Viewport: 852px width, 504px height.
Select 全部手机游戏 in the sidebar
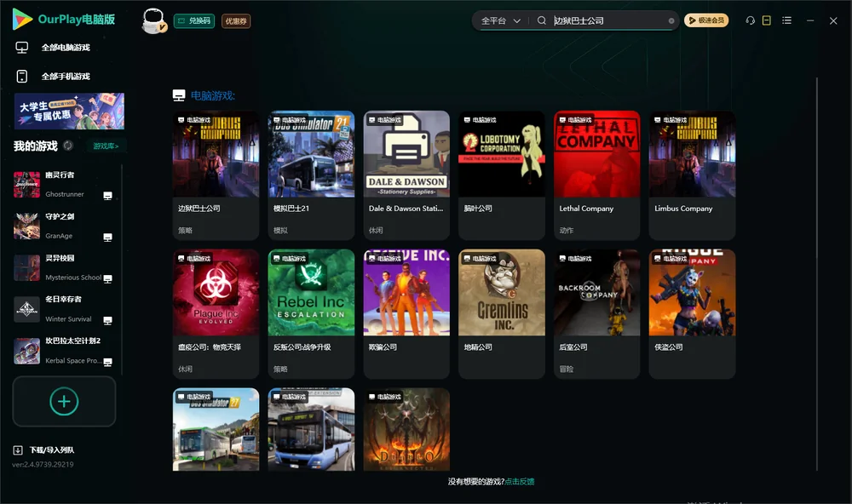click(x=66, y=77)
